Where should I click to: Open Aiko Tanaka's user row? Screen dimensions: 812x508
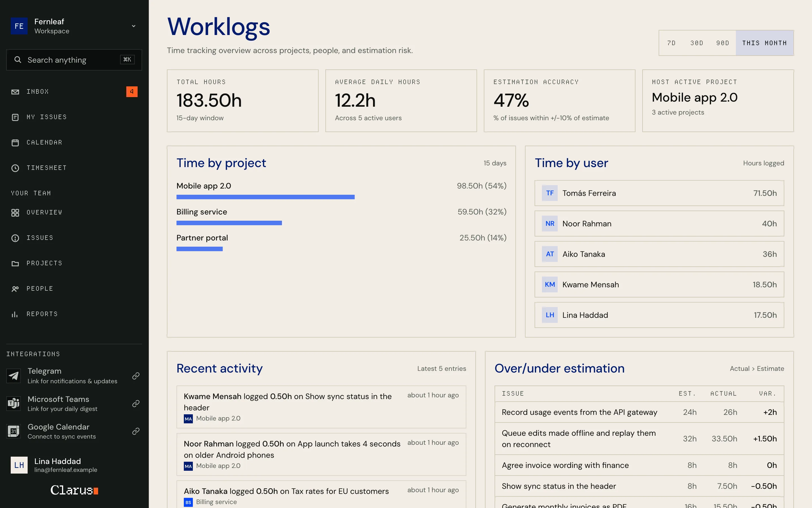point(659,254)
